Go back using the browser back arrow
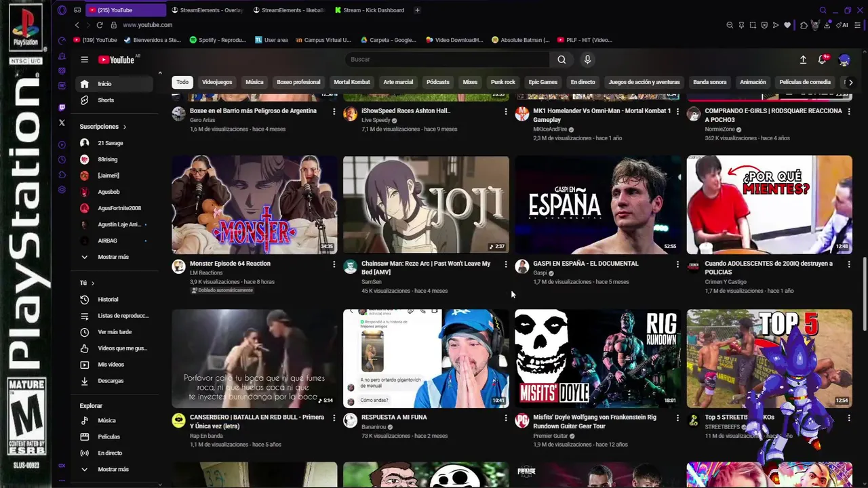The height and width of the screenshot is (488, 868). click(77, 25)
